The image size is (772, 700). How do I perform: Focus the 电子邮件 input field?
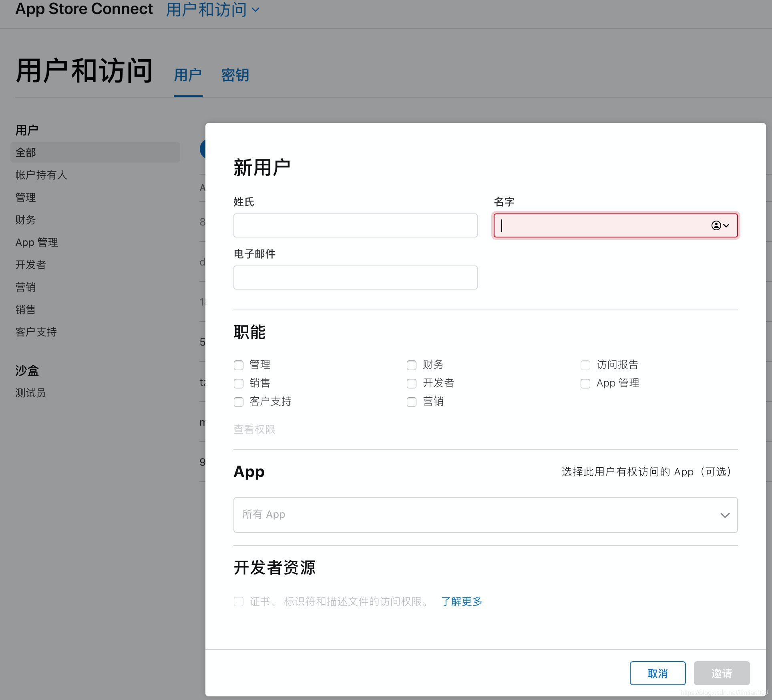355,278
